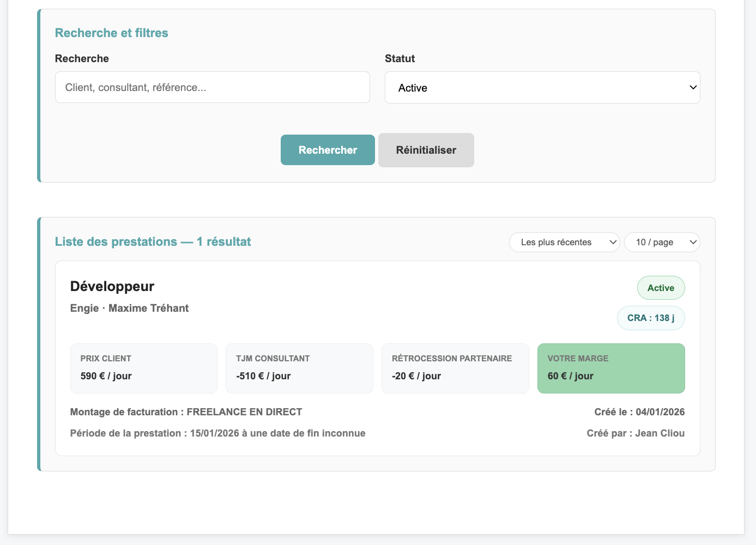Click the green Active status badge

click(x=661, y=288)
